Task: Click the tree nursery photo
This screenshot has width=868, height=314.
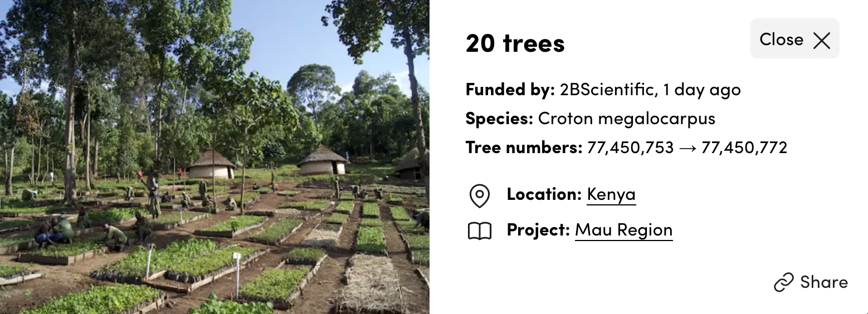Action: pyautogui.click(x=214, y=157)
